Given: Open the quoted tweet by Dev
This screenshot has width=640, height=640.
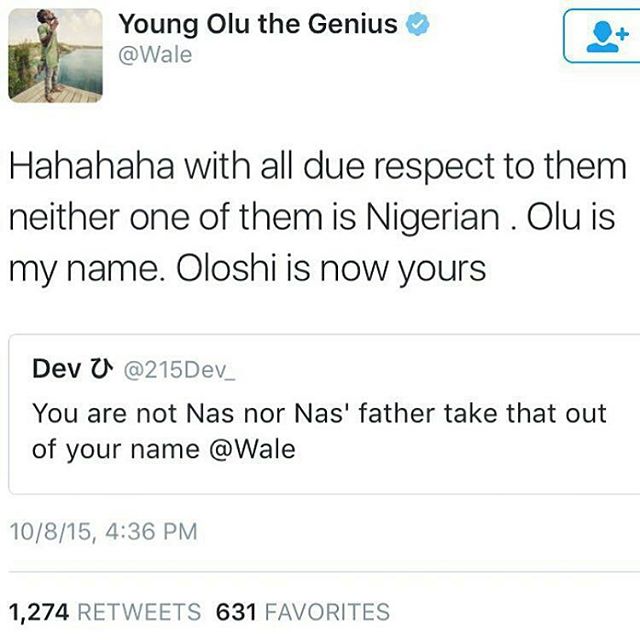Looking at the screenshot, I should click(x=324, y=414).
